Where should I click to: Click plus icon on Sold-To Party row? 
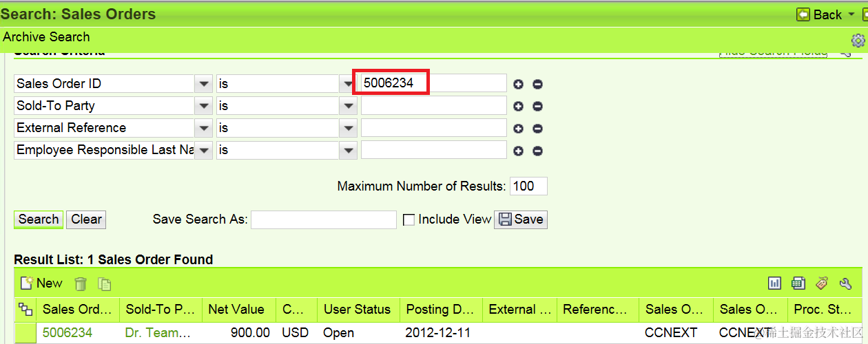(518, 106)
